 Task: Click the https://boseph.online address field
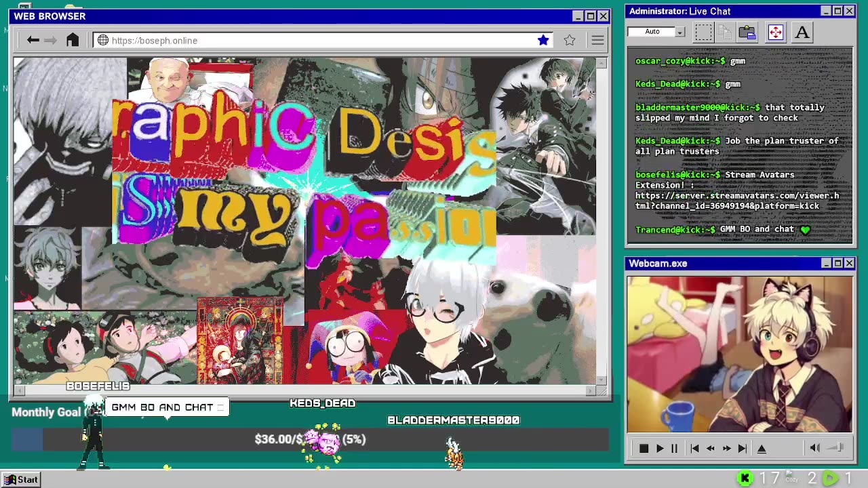322,41
